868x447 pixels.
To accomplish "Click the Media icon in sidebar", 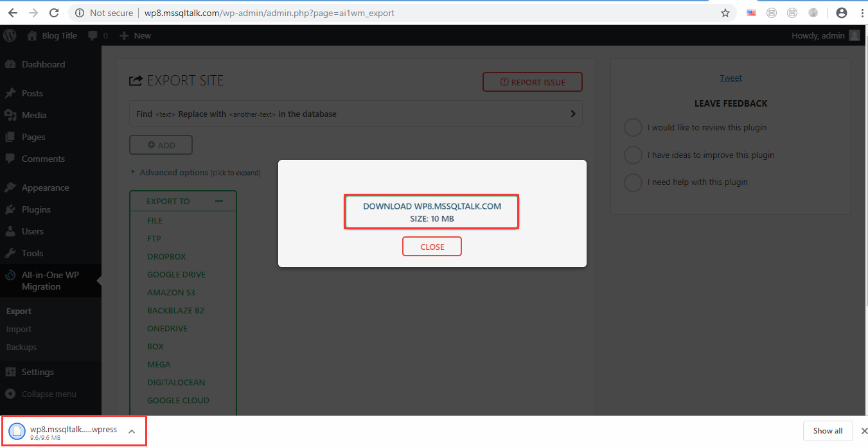I will pyautogui.click(x=10, y=115).
